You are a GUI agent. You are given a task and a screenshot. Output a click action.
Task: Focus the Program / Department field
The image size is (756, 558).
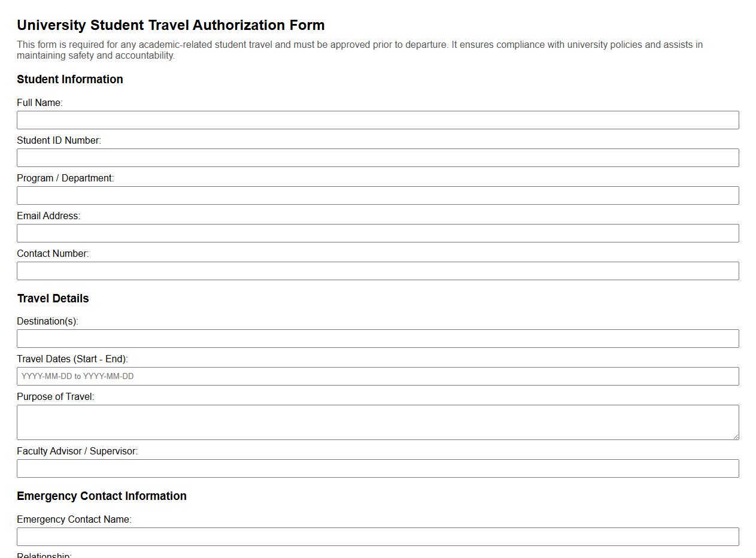377,195
